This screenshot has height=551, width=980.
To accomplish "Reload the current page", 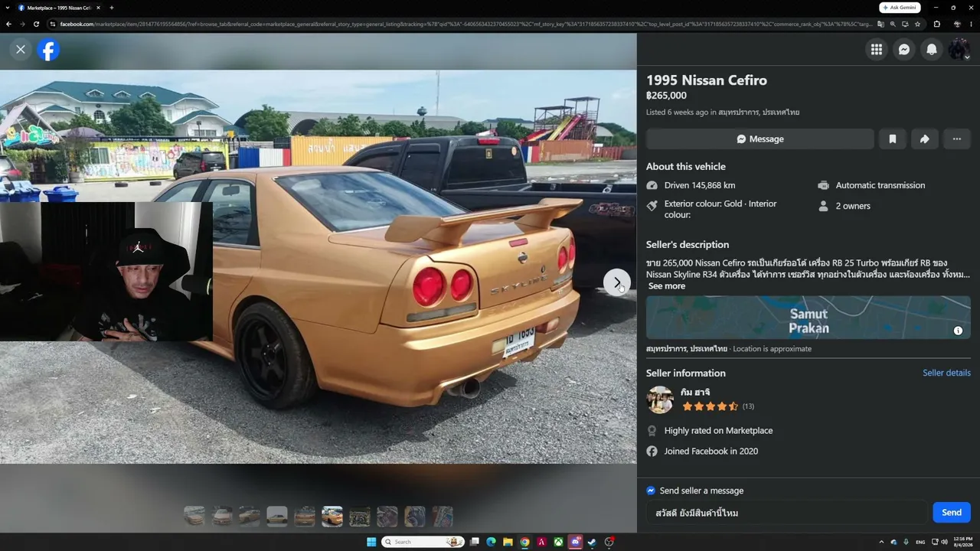I will point(36,24).
